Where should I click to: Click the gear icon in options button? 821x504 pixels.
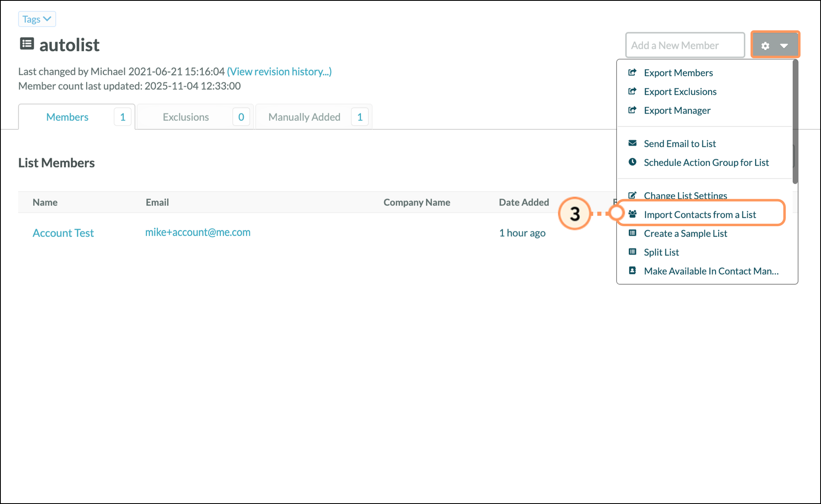tap(765, 46)
